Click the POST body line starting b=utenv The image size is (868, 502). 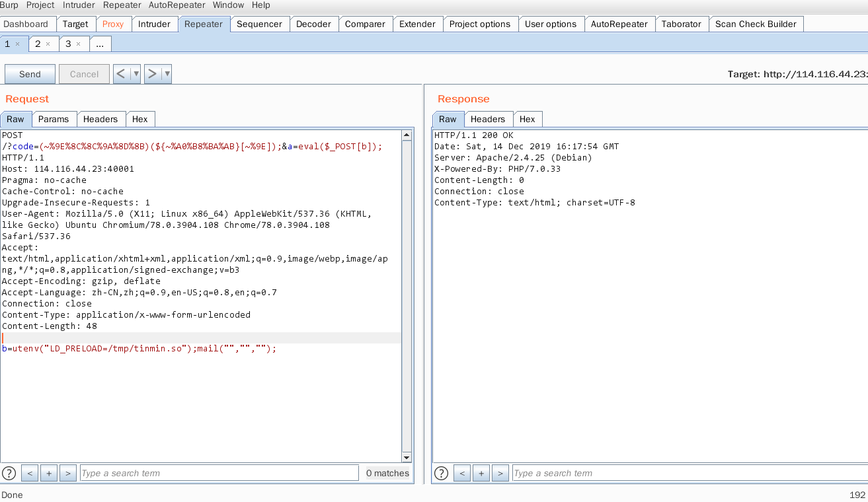point(139,349)
